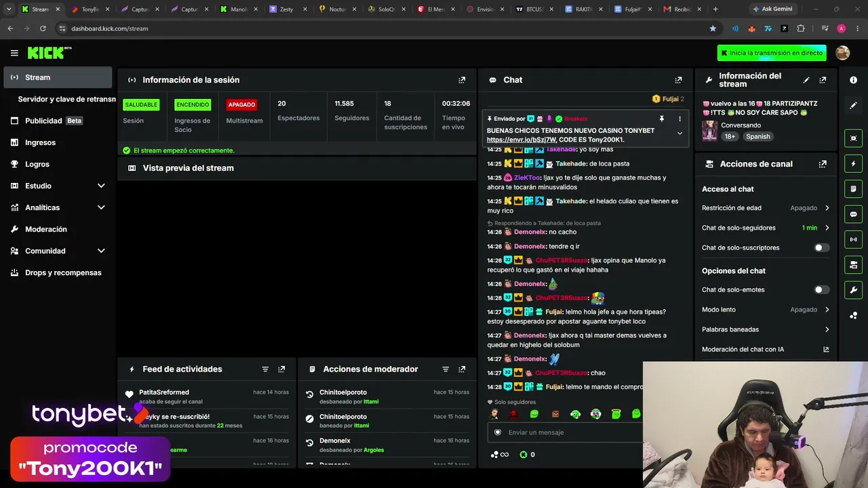This screenshot has width=868, height=488.
Task: Switch to the BTCUSD browser tab
Action: pyautogui.click(x=536, y=9)
